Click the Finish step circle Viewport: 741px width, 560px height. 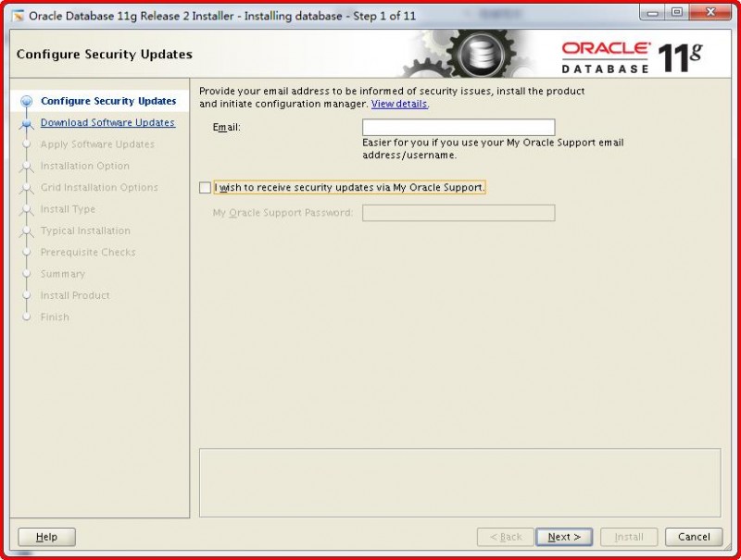27,317
